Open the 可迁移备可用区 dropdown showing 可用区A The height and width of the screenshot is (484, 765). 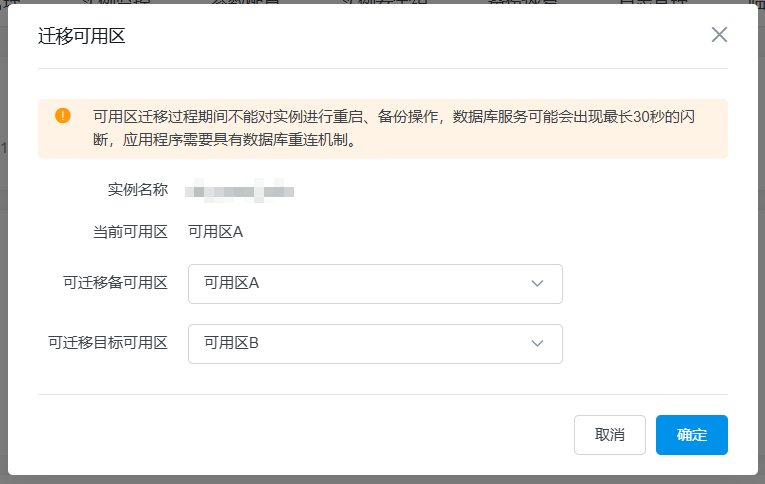375,284
